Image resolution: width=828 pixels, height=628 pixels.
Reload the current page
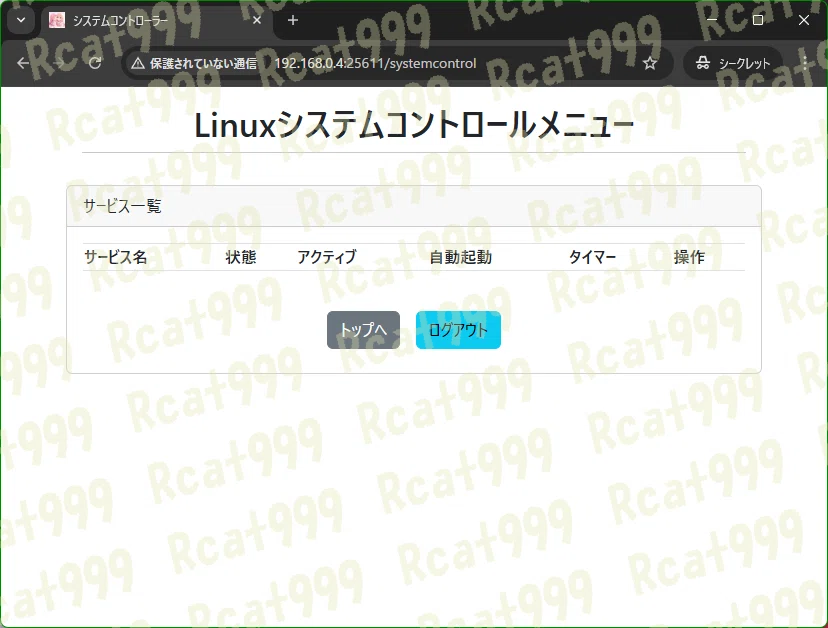(x=95, y=63)
